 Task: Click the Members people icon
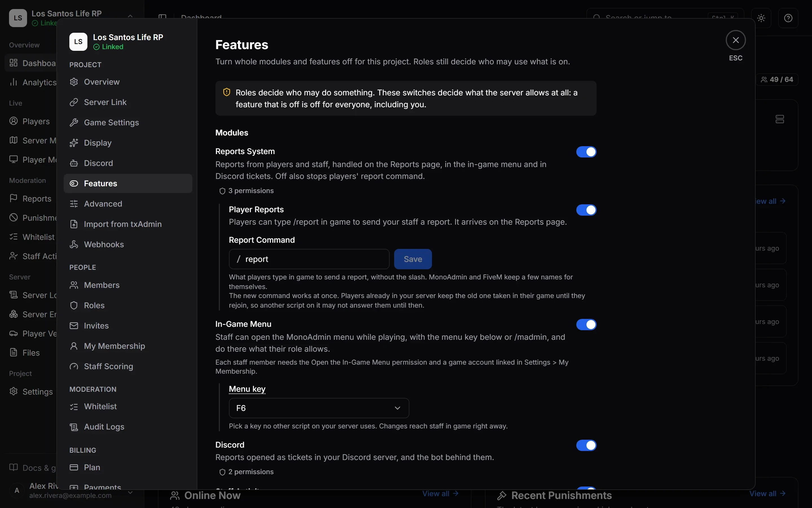point(74,285)
